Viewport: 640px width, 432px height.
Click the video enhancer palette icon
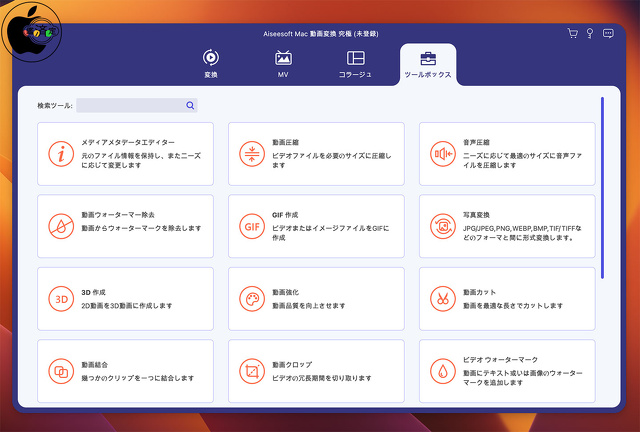tap(252, 299)
